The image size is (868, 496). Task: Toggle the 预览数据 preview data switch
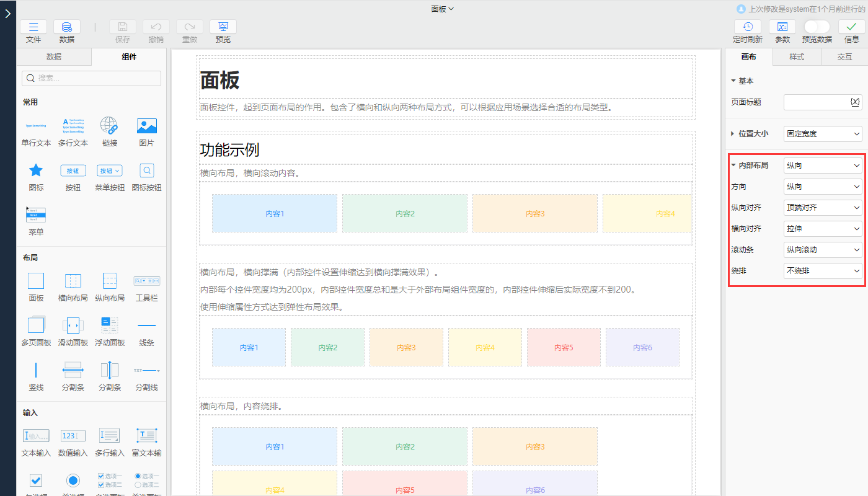click(x=817, y=27)
